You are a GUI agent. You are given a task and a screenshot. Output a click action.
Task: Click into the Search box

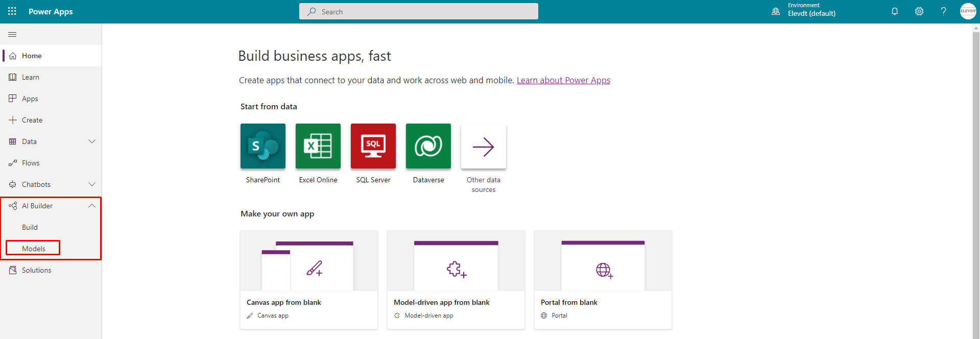click(419, 11)
